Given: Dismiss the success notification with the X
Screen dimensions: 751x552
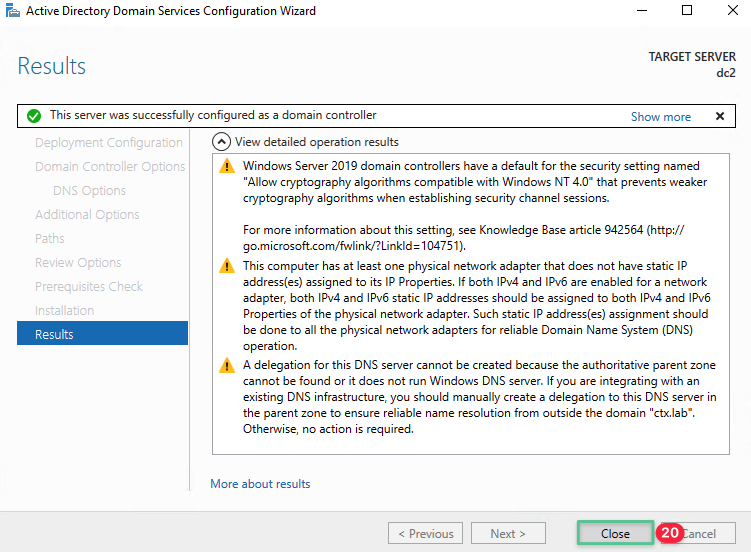Looking at the screenshot, I should [x=719, y=116].
